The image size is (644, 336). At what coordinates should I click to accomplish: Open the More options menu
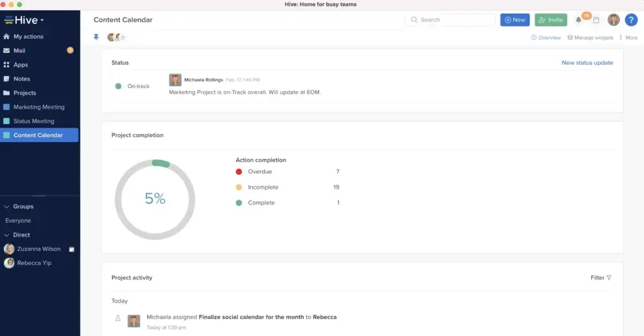pos(628,37)
